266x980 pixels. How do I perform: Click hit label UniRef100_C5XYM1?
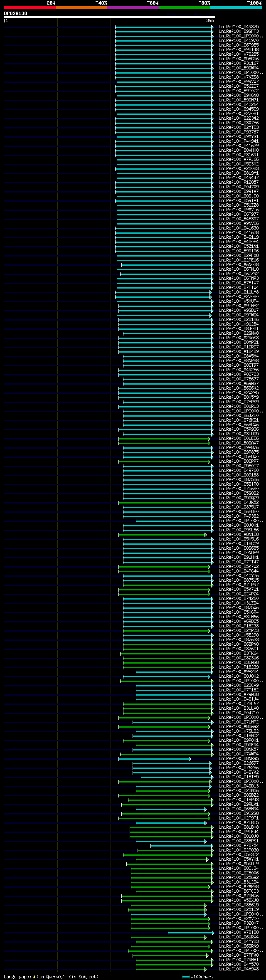239,859
